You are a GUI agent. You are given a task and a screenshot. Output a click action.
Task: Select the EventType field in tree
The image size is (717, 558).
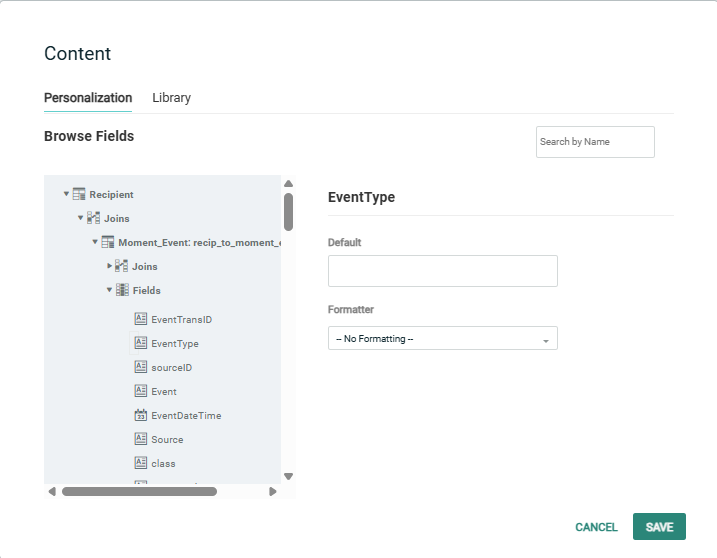pos(174,344)
